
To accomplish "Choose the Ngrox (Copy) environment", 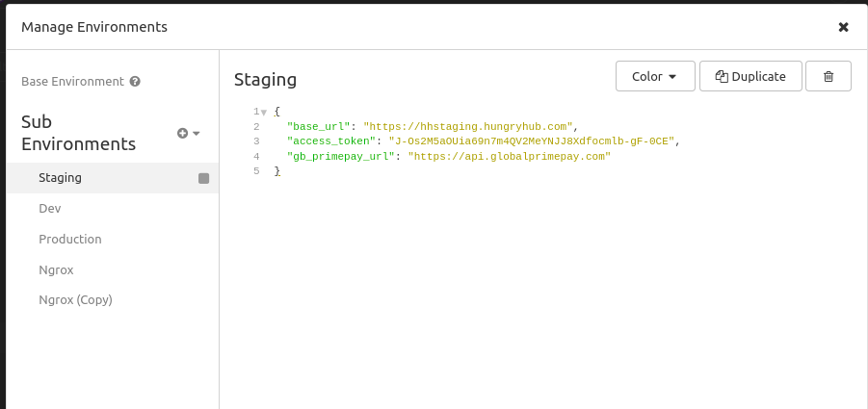I will point(75,299).
